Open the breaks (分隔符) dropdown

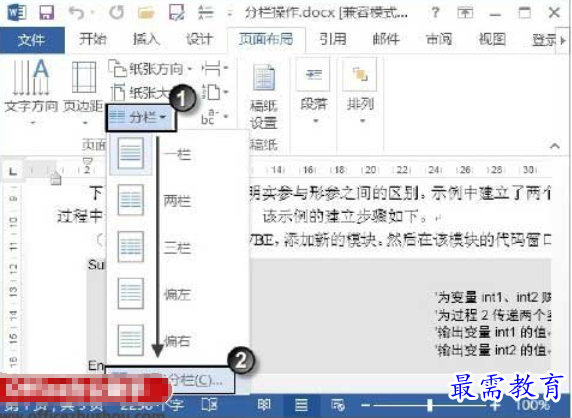[215, 68]
